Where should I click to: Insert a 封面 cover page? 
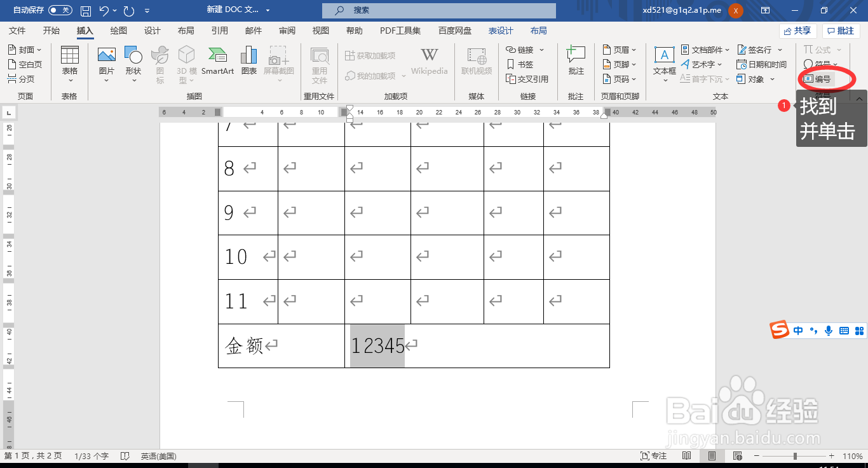25,50
